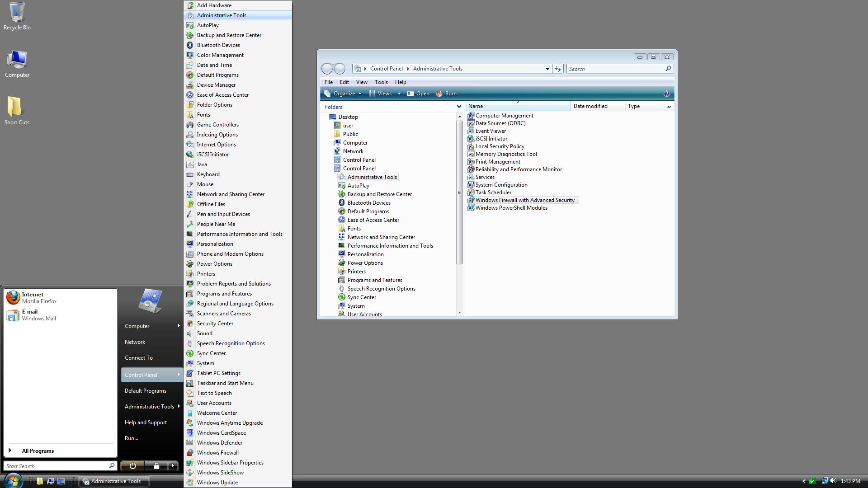Viewport: 868px width, 488px height.
Task: Sort by Date modified column header
Action: pos(598,106)
